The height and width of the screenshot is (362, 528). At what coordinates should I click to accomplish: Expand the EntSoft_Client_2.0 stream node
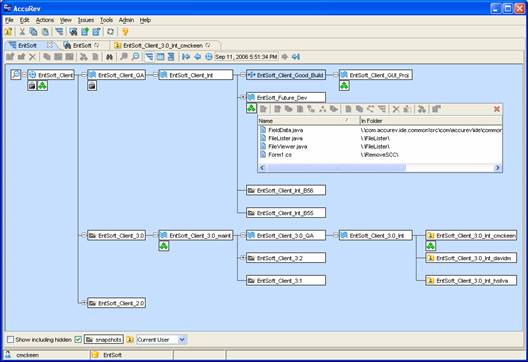[84, 303]
